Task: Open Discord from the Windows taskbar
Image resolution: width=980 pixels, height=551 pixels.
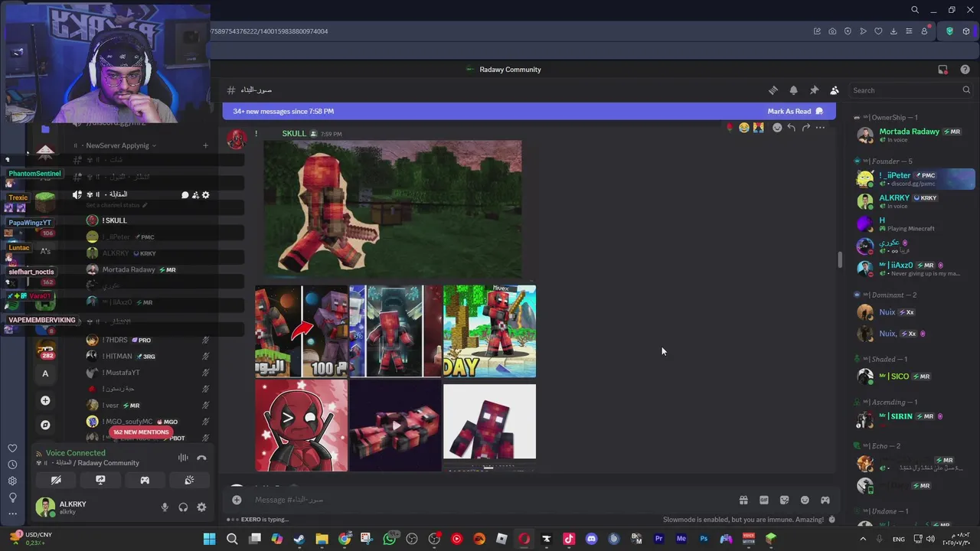Action: 591,539
